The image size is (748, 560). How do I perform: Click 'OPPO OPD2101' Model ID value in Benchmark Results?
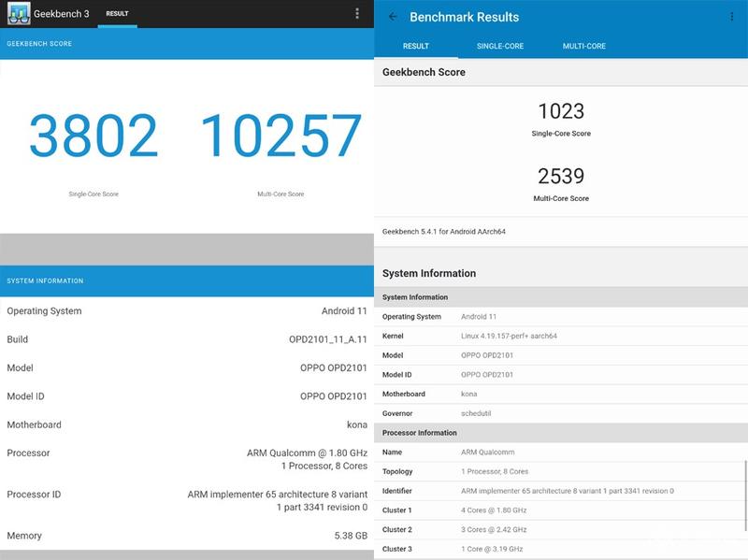point(487,375)
